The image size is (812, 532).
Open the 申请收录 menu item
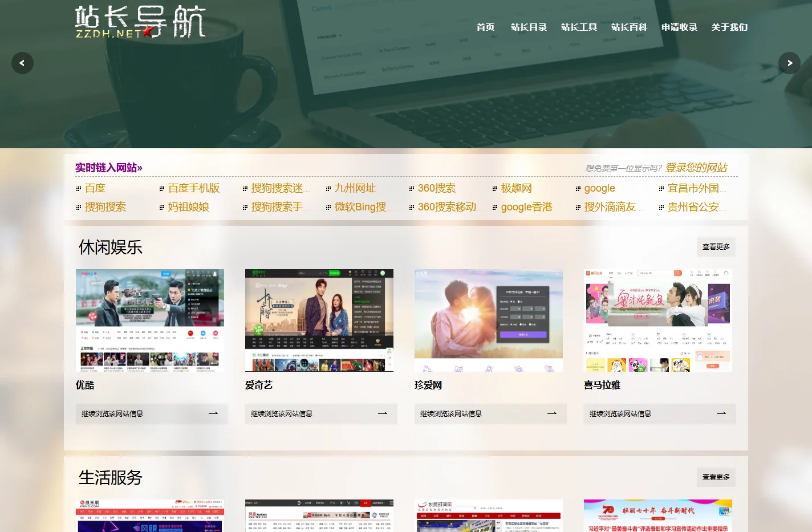pos(680,27)
